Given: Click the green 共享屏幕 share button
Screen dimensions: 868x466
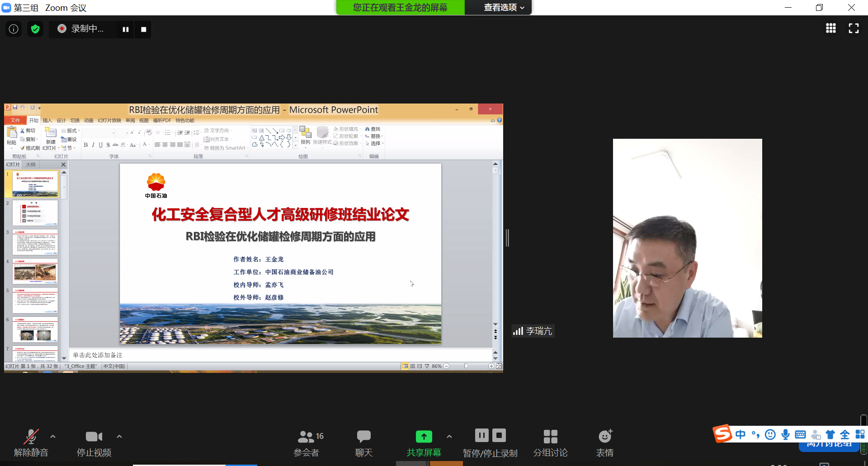Looking at the screenshot, I should (424, 442).
